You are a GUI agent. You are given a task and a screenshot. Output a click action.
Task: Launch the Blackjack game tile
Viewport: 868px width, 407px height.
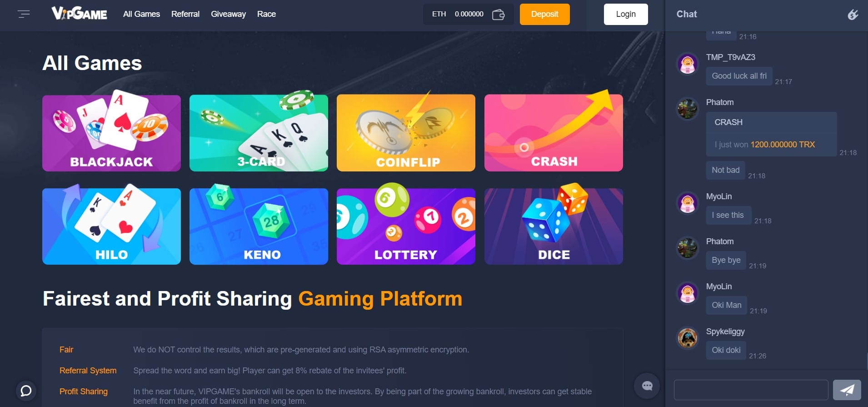click(x=111, y=133)
